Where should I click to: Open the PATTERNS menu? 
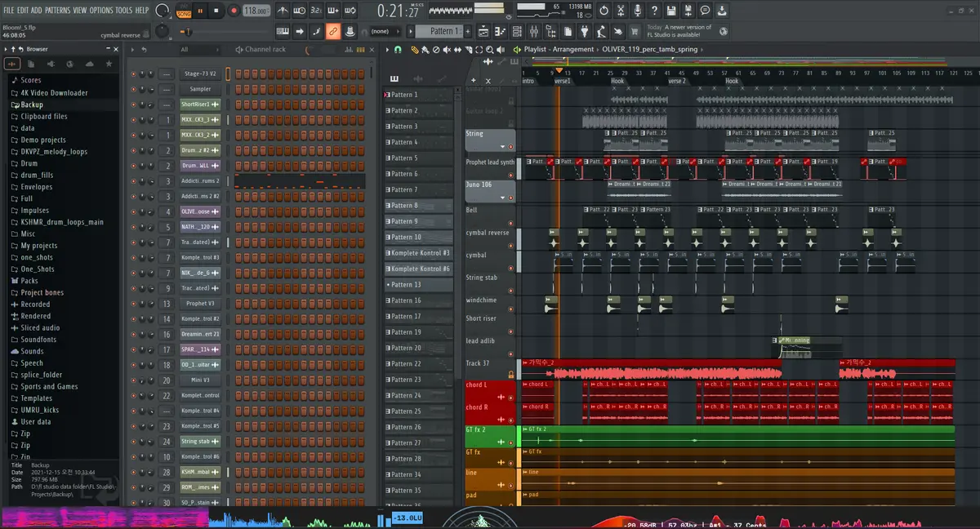57,10
